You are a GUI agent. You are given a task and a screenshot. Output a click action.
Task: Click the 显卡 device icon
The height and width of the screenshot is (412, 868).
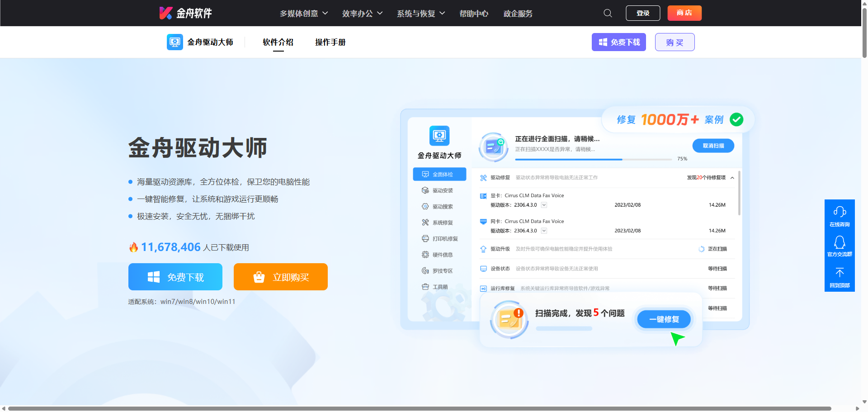[483, 196]
